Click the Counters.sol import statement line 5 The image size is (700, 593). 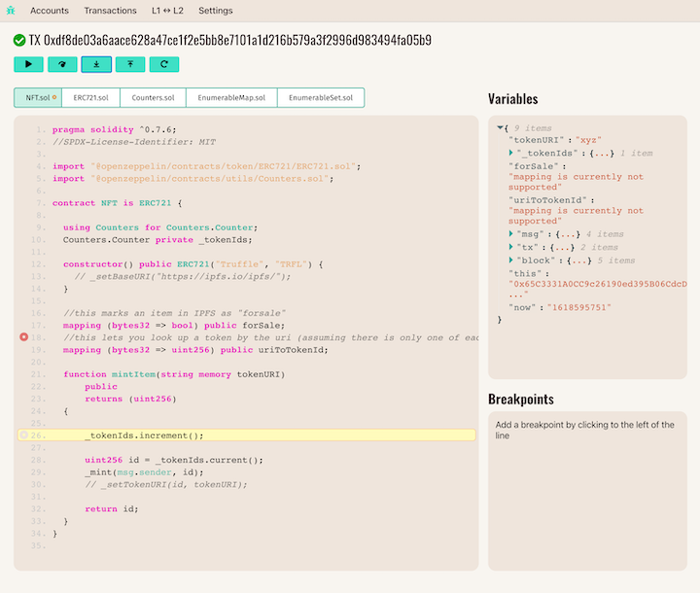pos(192,178)
